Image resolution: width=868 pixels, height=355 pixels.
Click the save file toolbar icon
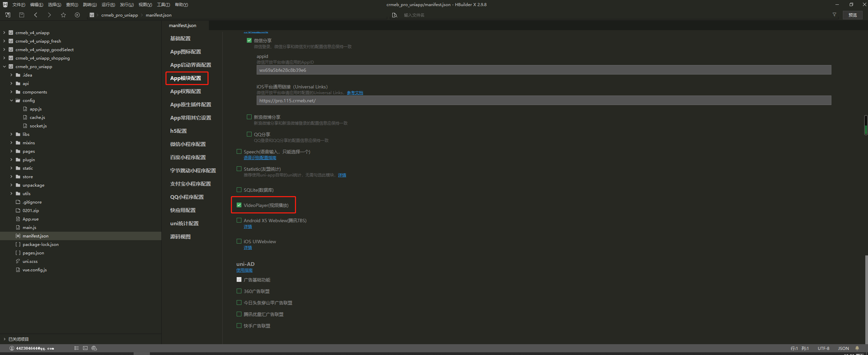22,15
